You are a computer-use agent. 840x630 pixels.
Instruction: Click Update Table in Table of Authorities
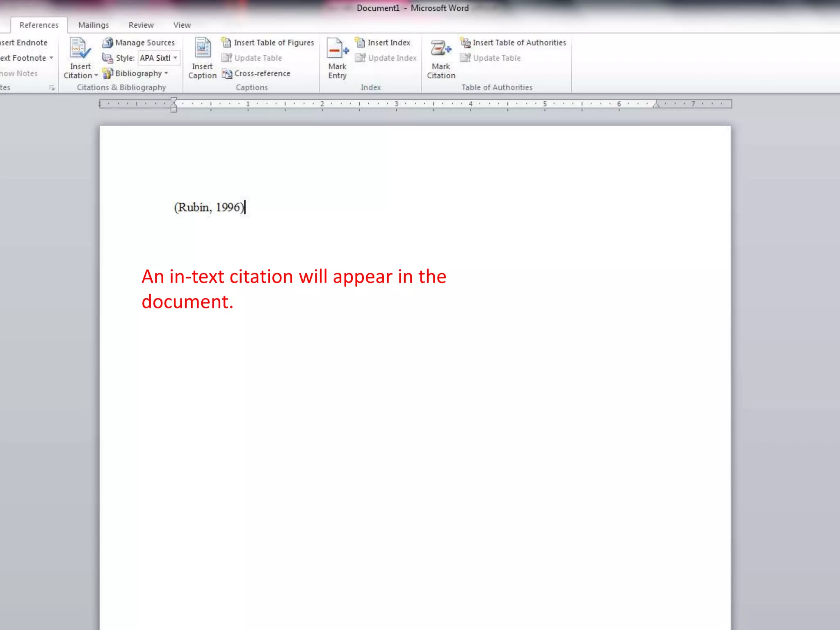point(491,58)
